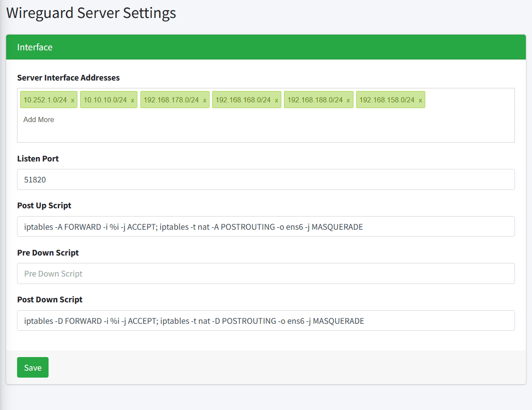Save the Wireguard server settings
Image resolution: width=532 pixels, height=410 pixels.
(33, 368)
